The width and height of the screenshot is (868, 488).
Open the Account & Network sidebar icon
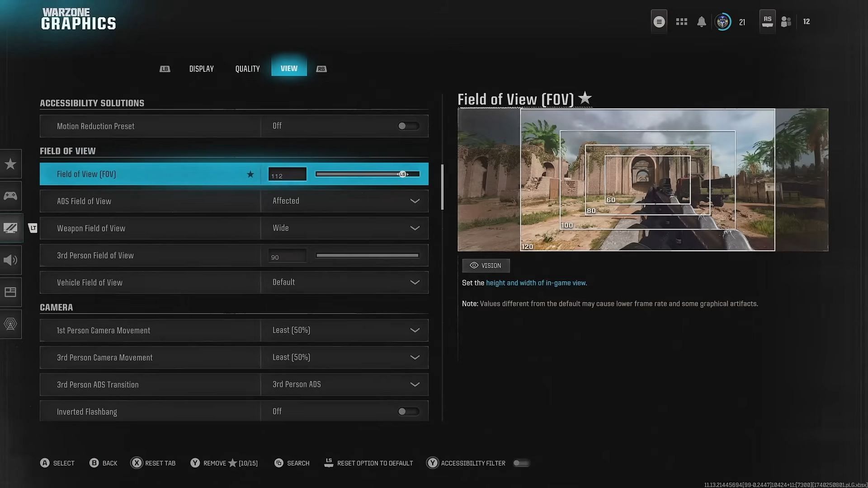[10, 324]
